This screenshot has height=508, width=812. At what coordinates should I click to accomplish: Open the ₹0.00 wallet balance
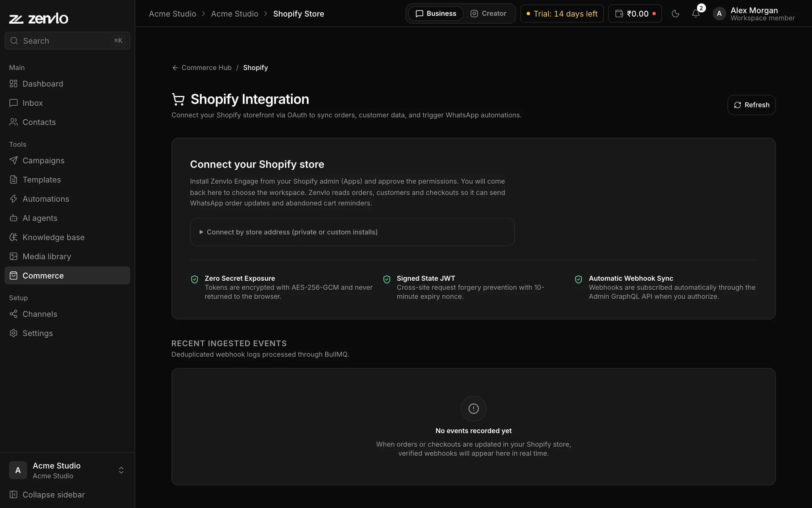point(635,14)
